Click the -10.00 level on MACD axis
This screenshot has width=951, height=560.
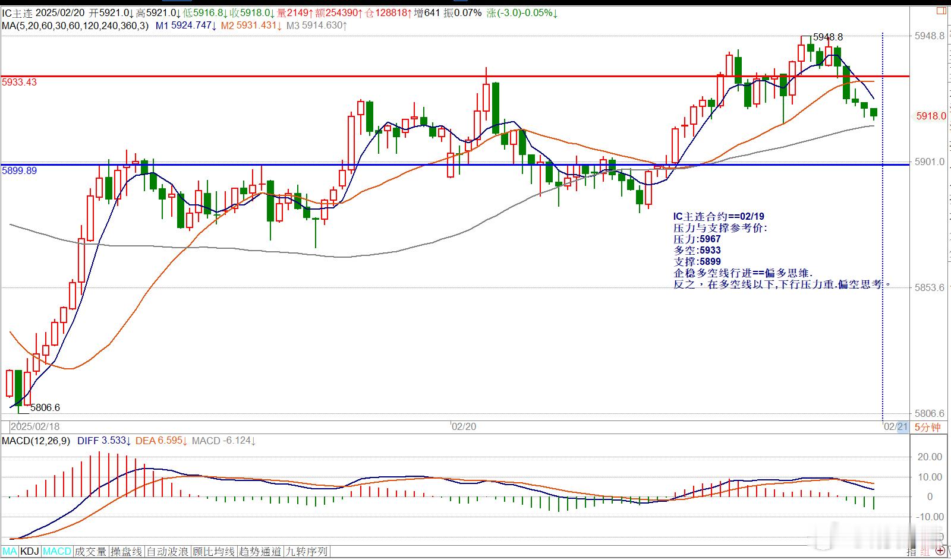[928, 517]
